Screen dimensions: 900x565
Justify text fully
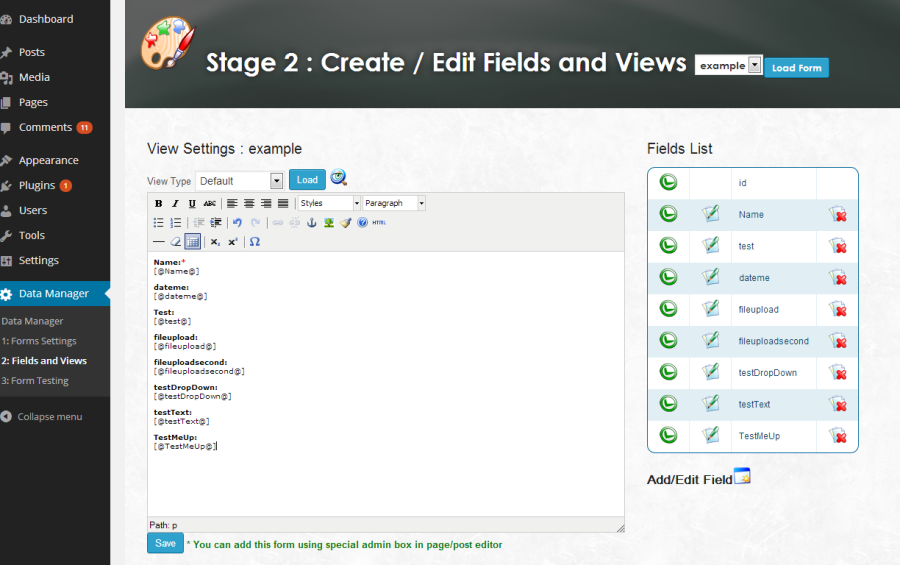283,203
